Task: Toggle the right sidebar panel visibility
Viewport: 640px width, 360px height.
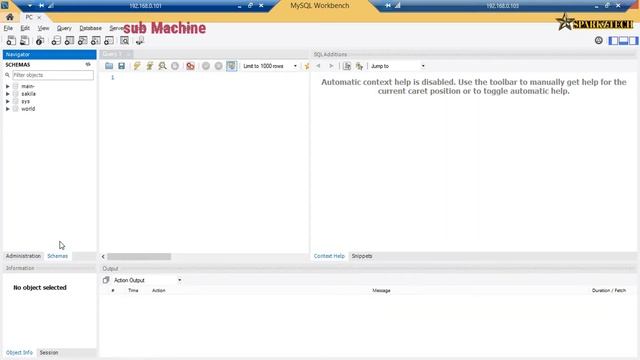Action: point(633,40)
